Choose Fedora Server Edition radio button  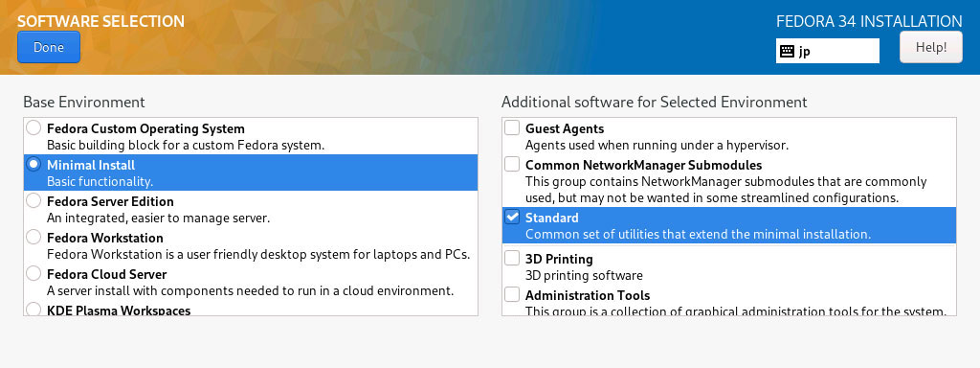(x=33, y=201)
